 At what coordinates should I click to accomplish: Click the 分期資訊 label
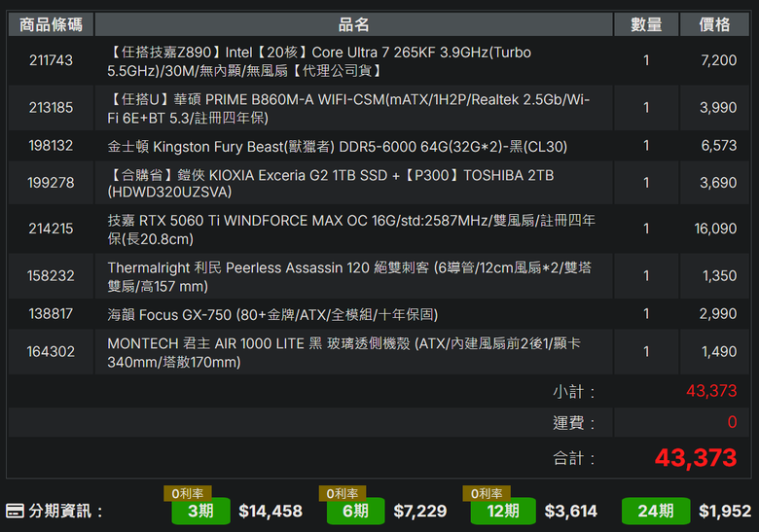click(65, 511)
